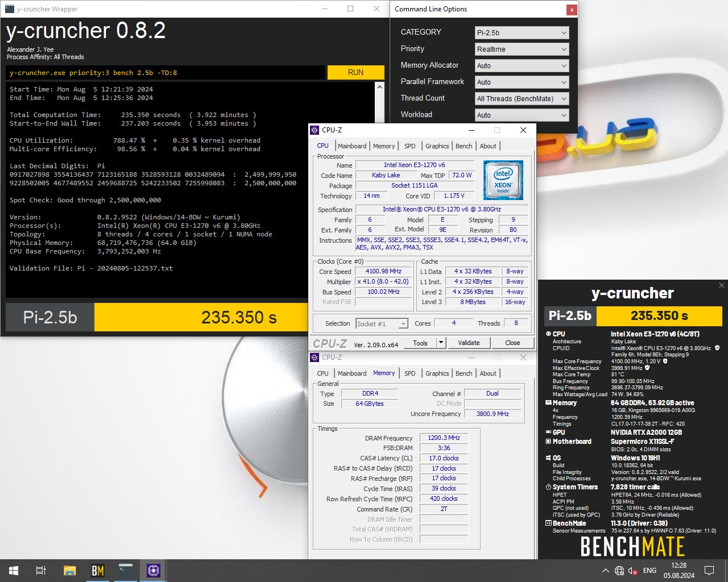The width and height of the screenshot is (728, 582).
Task: Open the Workload dropdown
Action: (x=522, y=115)
